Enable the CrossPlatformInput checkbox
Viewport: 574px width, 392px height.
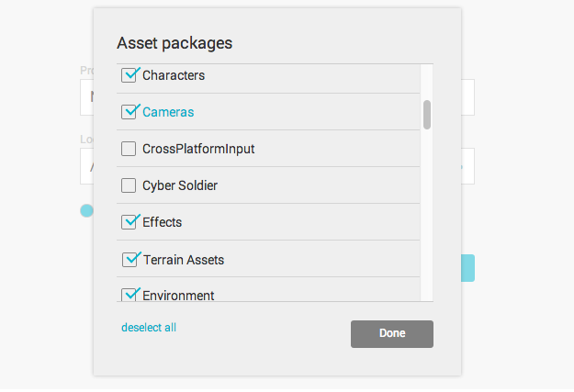pos(129,149)
